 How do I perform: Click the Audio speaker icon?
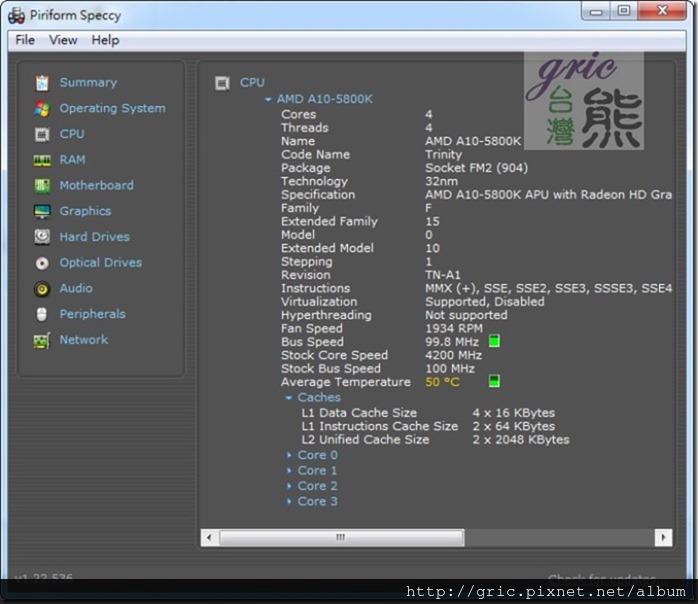(x=42, y=289)
